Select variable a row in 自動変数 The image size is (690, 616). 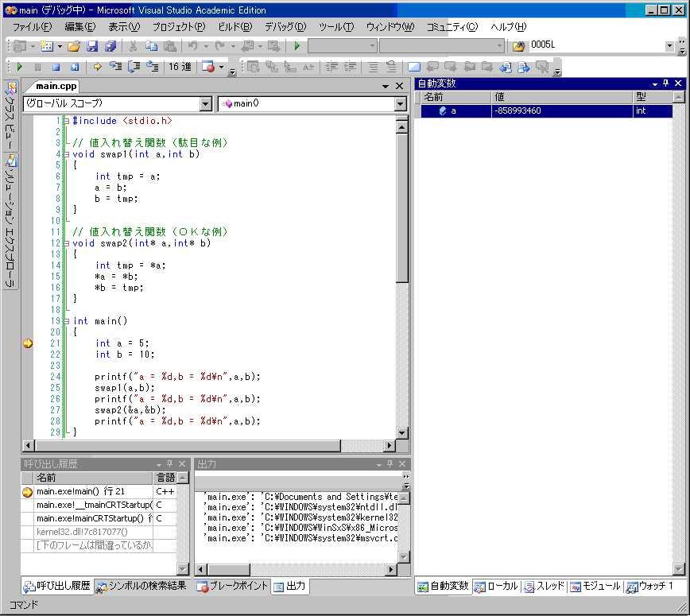click(547, 111)
